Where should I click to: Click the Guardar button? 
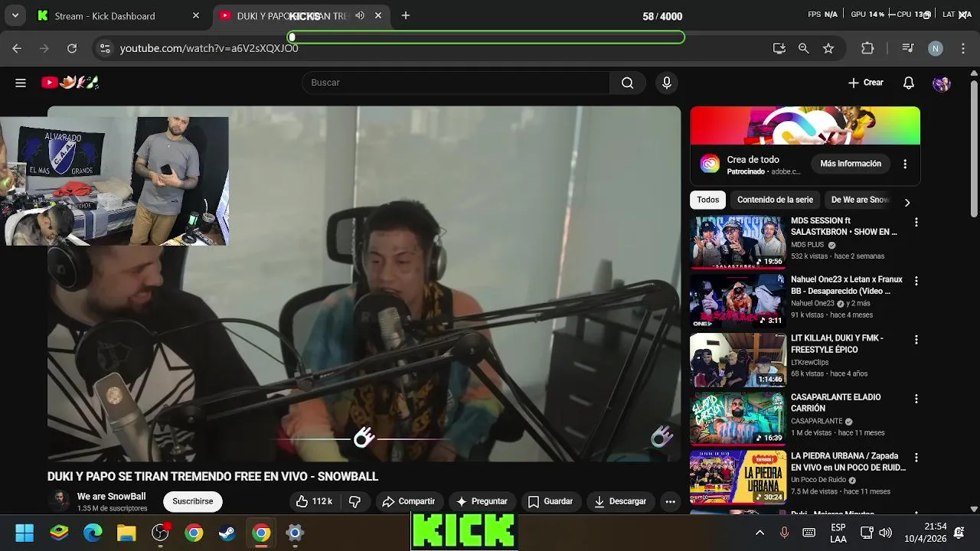[550, 501]
